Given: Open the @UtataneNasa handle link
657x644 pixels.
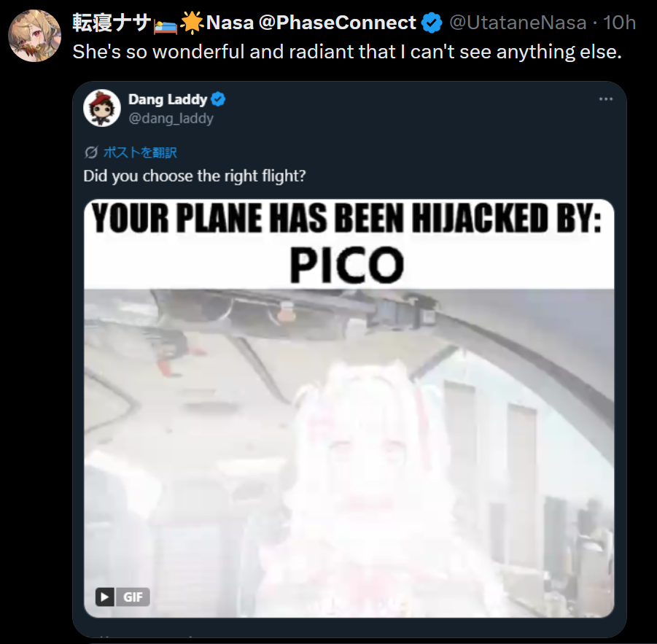Looking at the screenshot, I should pos(518,23).
